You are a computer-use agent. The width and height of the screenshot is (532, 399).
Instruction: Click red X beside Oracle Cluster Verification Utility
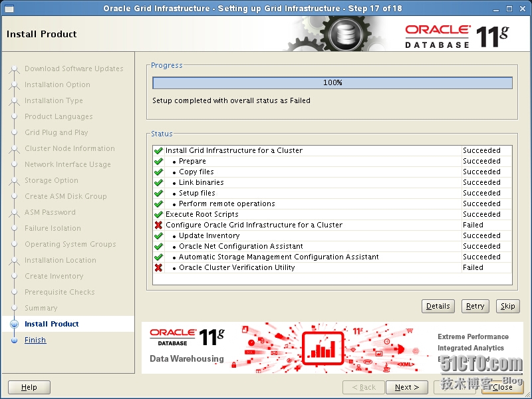pos(158,268)
